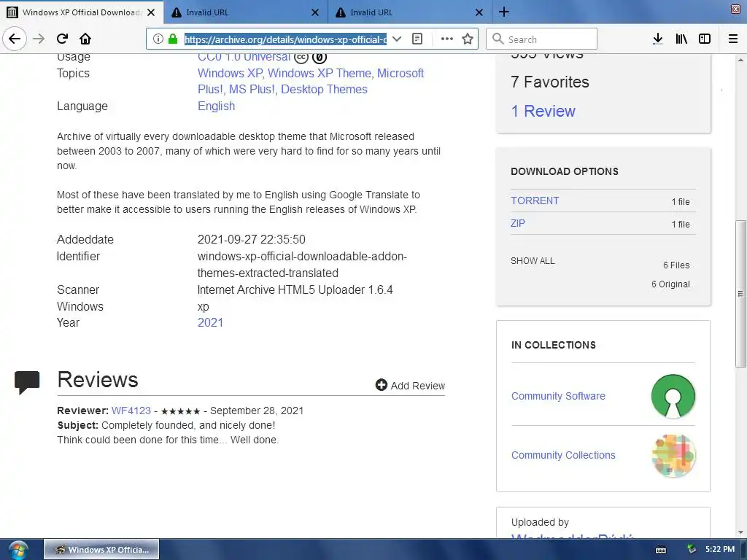Click the on-screen keyboard tray icon
Screen dimensions: 747x560
tap(661, 550)
